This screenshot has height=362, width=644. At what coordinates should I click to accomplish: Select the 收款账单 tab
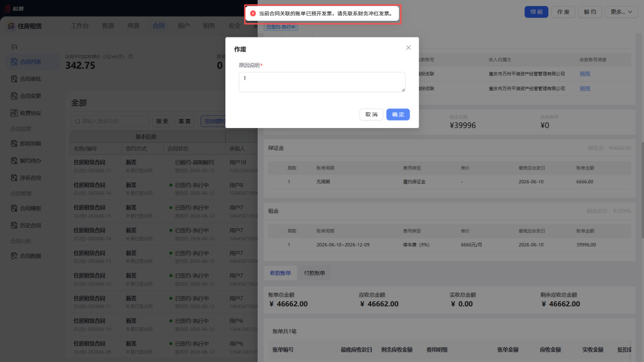coord(280,273)
